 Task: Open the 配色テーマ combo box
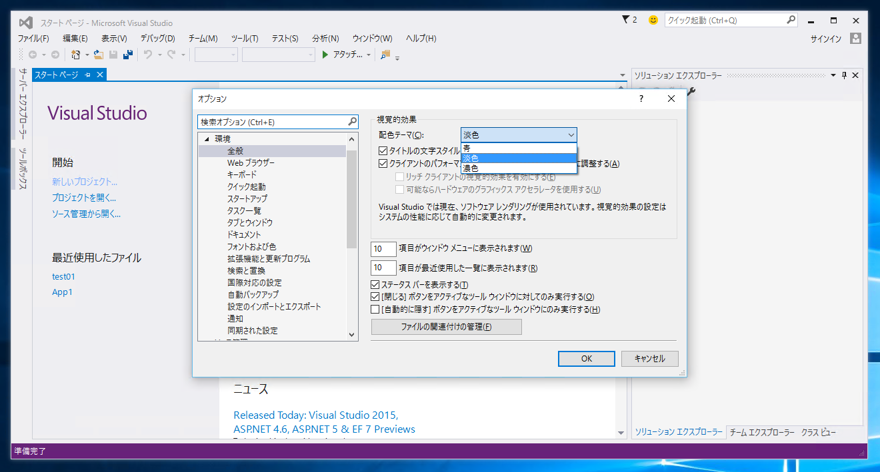click(519, 135)
